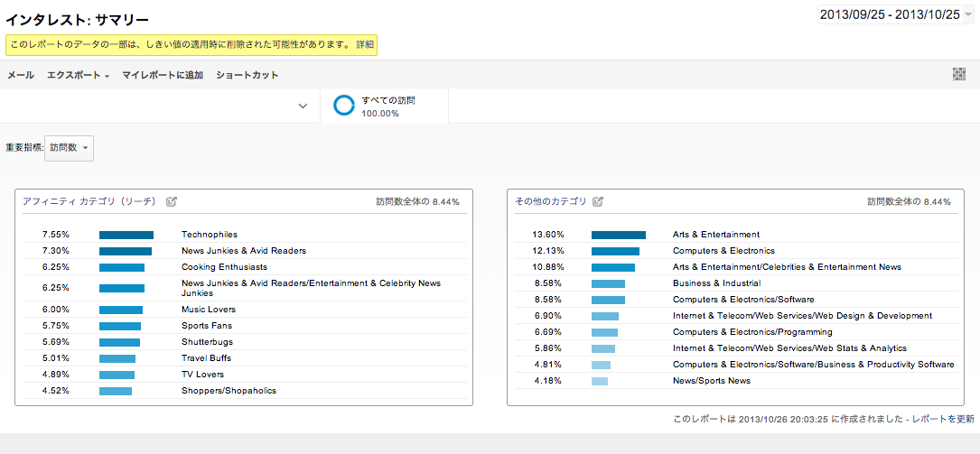Click ショートカット in the toolbar

tap(247, 75)
